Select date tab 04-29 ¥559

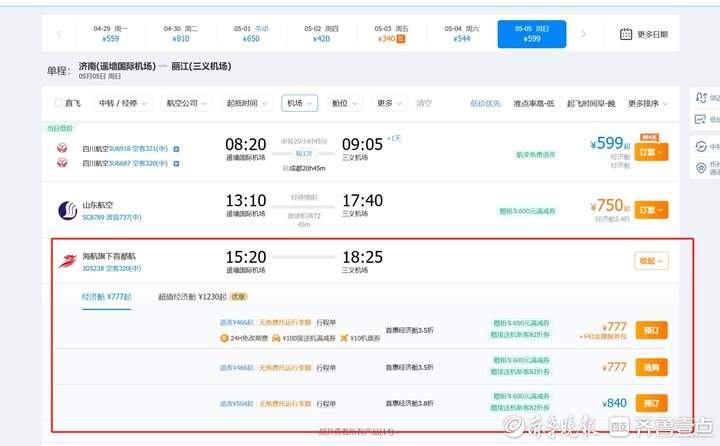(111, 34)
